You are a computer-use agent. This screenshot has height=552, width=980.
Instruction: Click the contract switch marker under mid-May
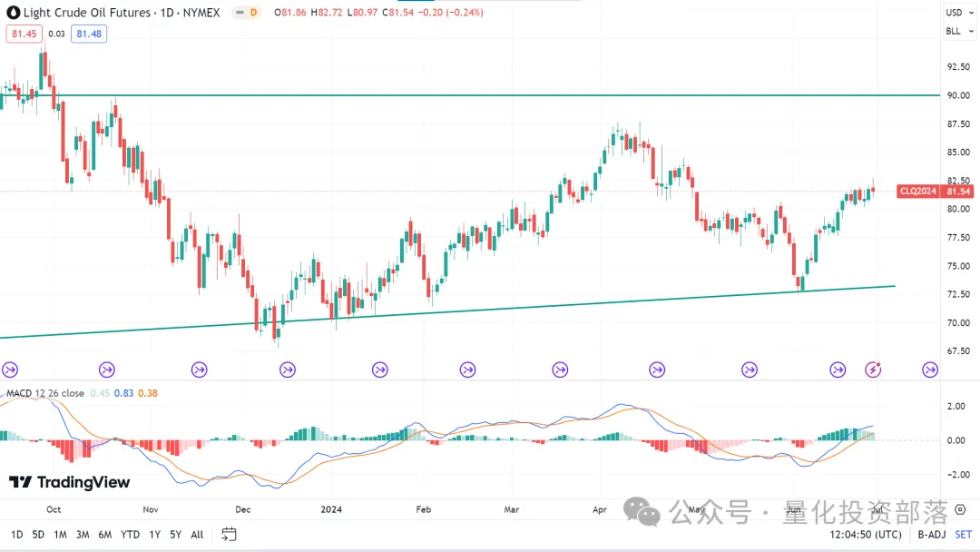750,370
